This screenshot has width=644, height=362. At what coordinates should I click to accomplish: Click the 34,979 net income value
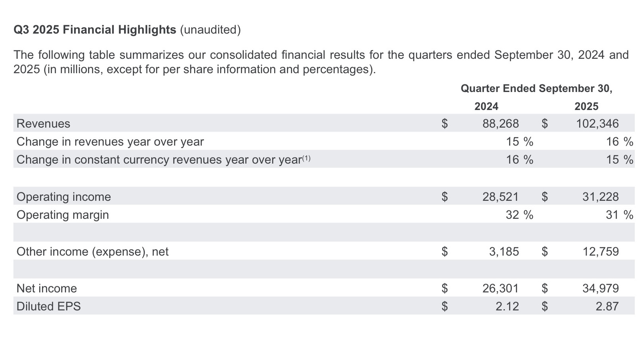(600, 288)
